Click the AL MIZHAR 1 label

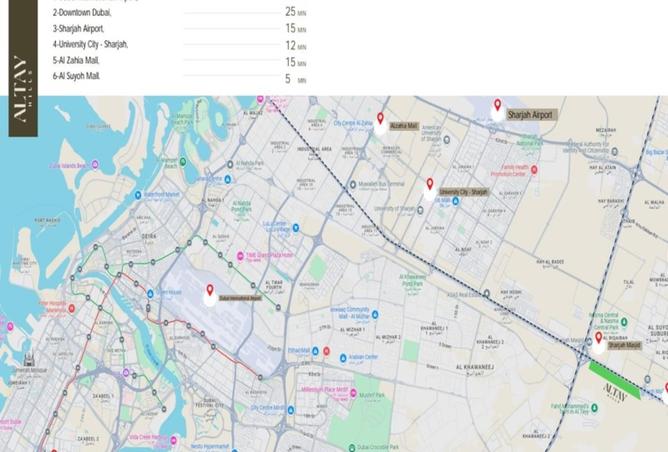click(352, 330)
